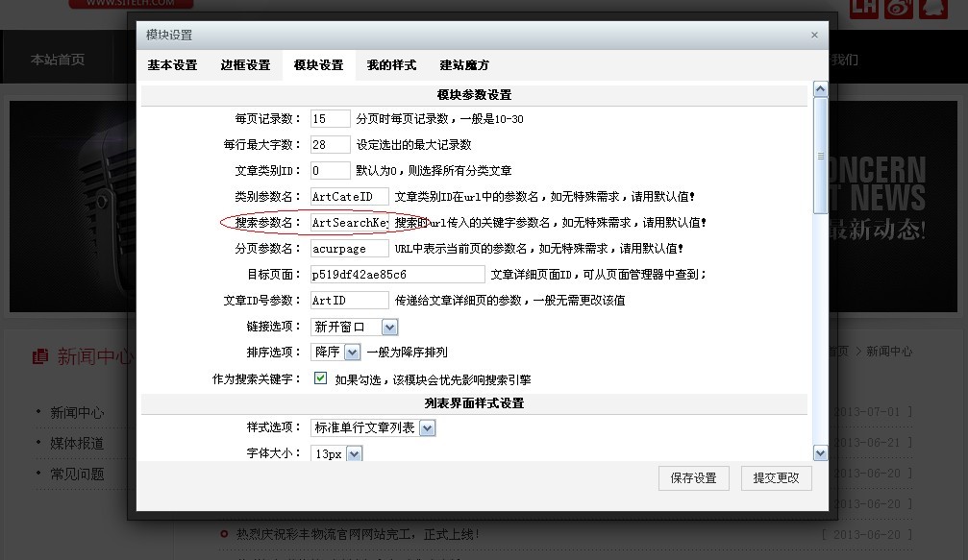The width and height of the screenshot is (968, 560).
Task: Open the 排序选项 dropdown showing 降序
Action: 335,353
